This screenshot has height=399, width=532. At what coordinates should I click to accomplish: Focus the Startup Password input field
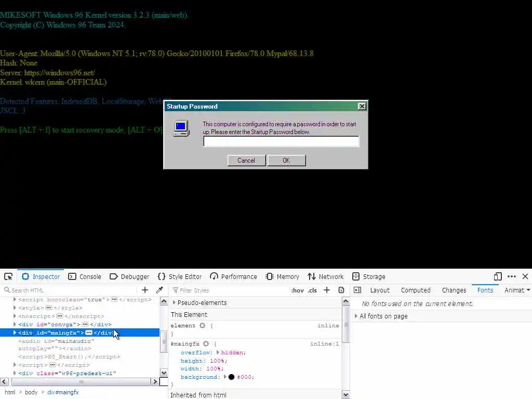(281, 141)
